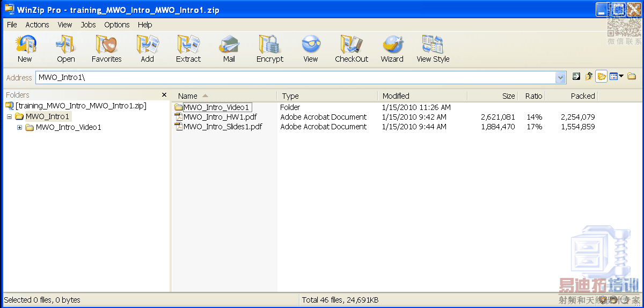Collapse the MWO_Intro1 tree node
This screenshot has width=644, height=308.
[10, 116]
